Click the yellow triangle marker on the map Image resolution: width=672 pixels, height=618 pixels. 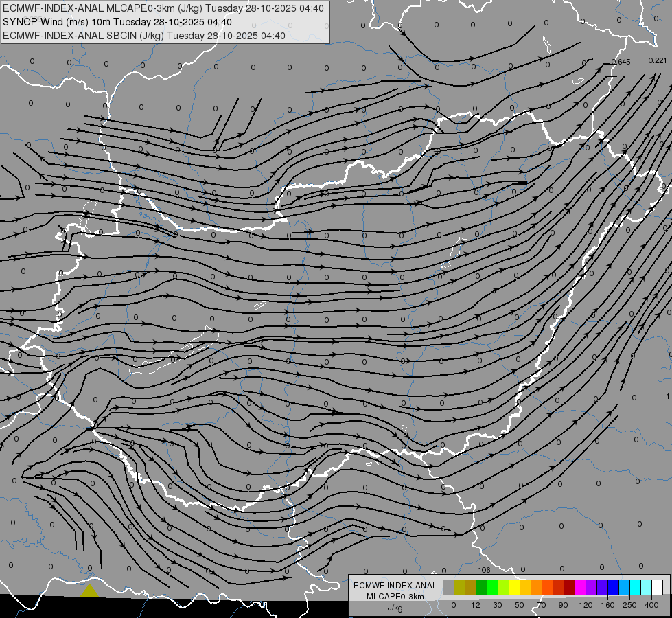[89, 590]
